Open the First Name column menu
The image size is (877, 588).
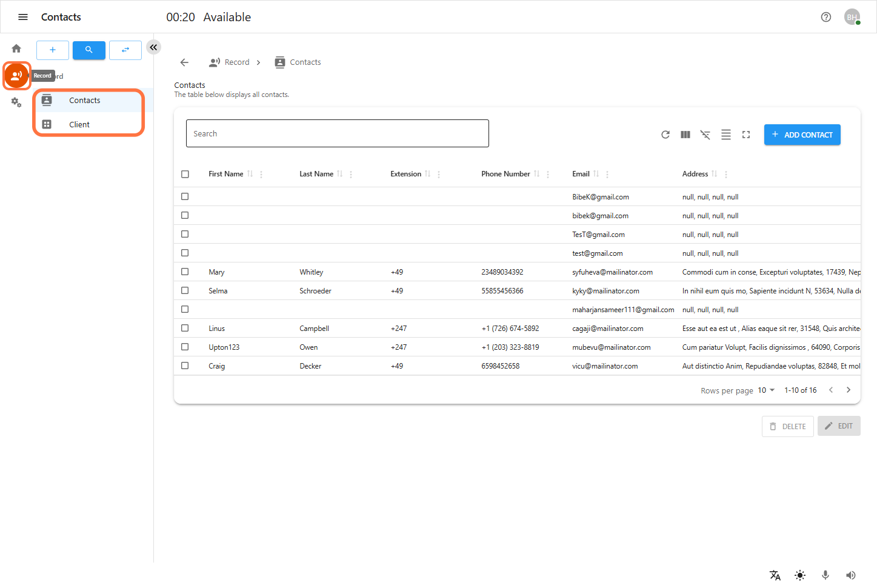261,173
